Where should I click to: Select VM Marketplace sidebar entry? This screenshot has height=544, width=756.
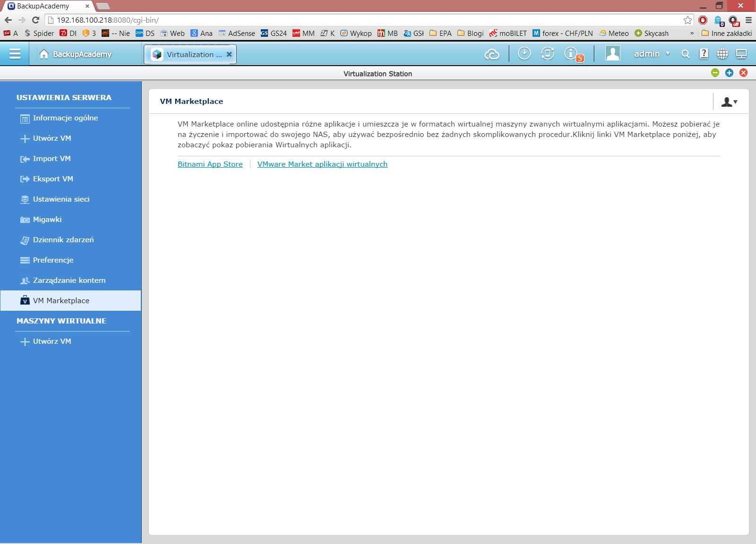click(x=71, y=301)
